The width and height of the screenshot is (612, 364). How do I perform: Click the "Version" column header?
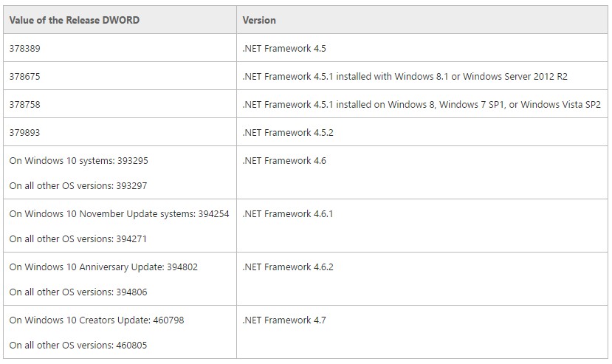tap(259, 20)
